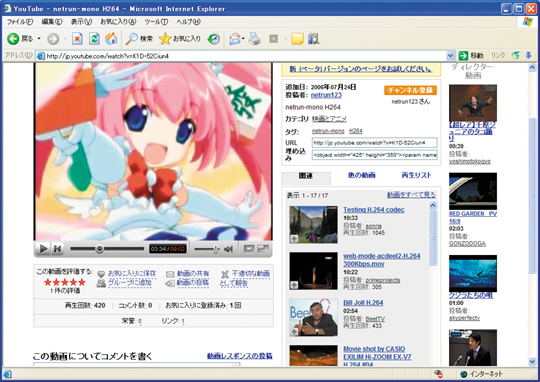Screen dimensions: 540x382
Task: Click the H264 tag link
Action: tap(355, 131)
